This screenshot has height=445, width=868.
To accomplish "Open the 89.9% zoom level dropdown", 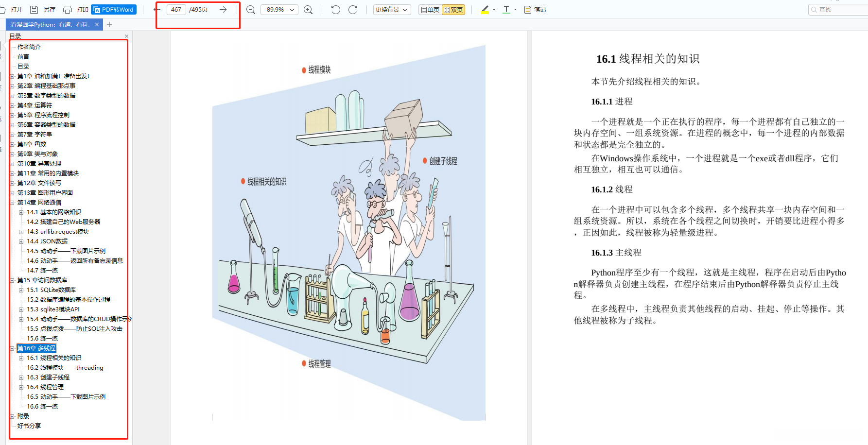I will point(279,10).
